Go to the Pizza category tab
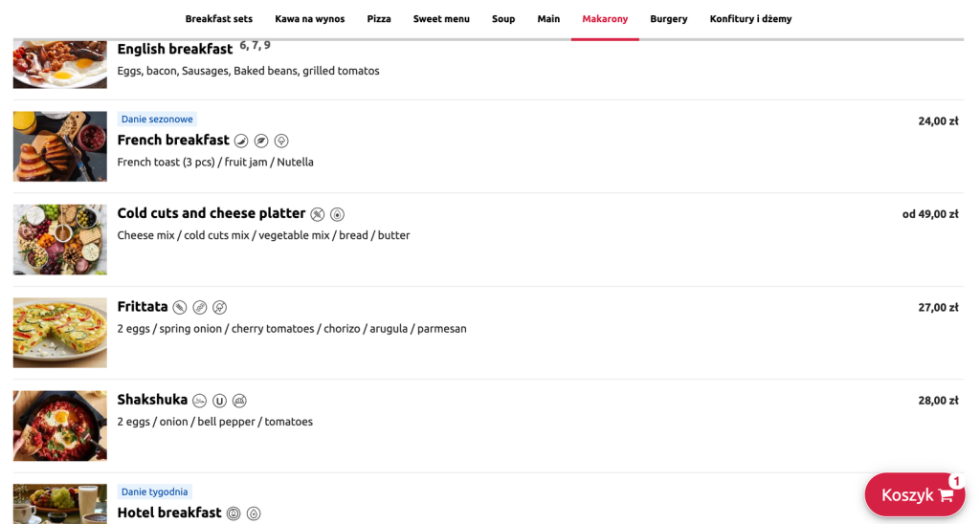The image size is (980, 524). click(379, 19)
